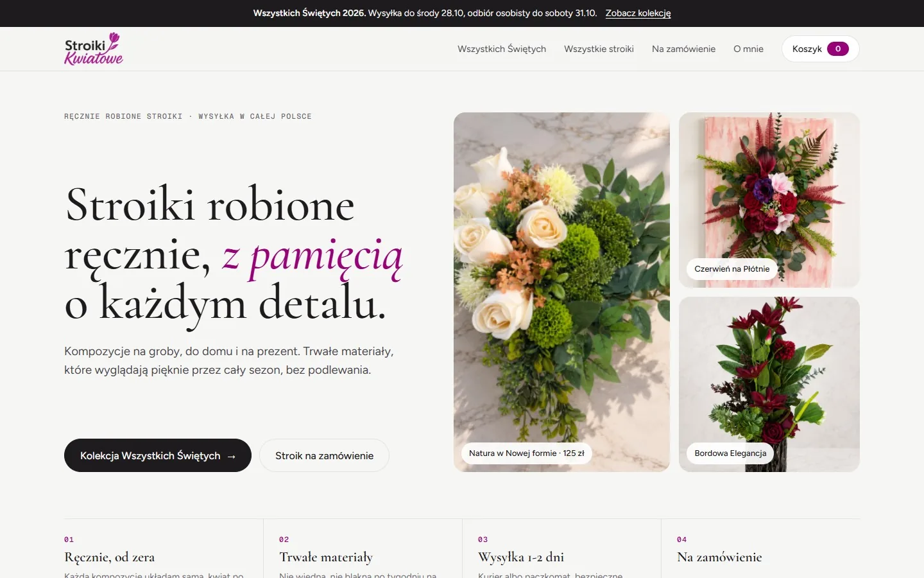The height and width of the screenshot is (578, 924).
Task: Click the 'Wysyłka 1-2 dni' heading
Action: [x=521, y=557]
